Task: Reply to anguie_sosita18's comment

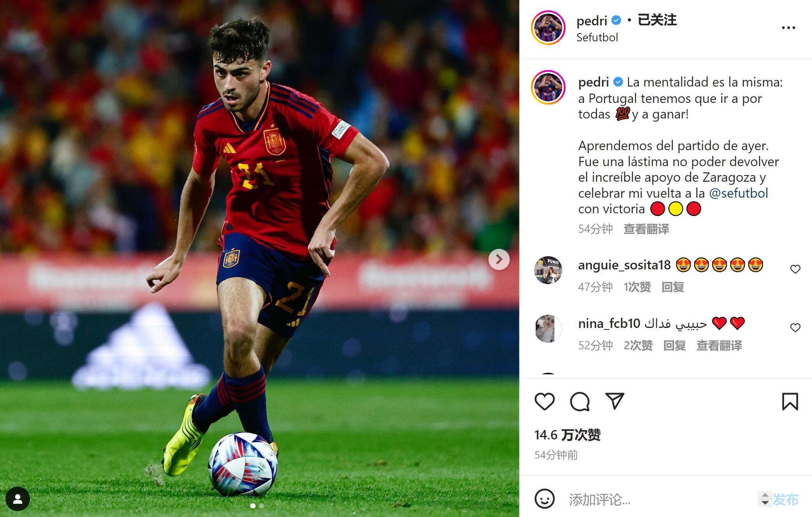Action: point(673,287)
